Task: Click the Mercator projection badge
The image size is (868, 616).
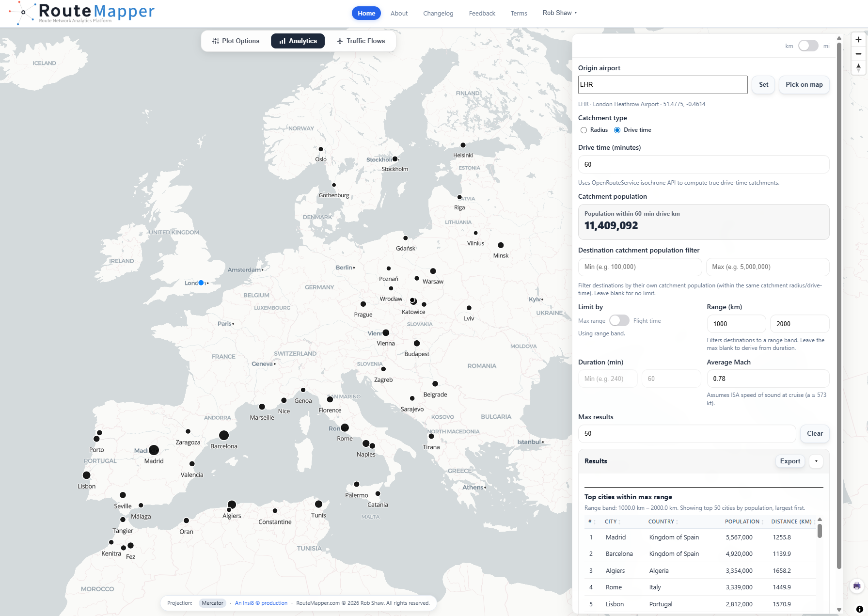Action: [212, 603]
